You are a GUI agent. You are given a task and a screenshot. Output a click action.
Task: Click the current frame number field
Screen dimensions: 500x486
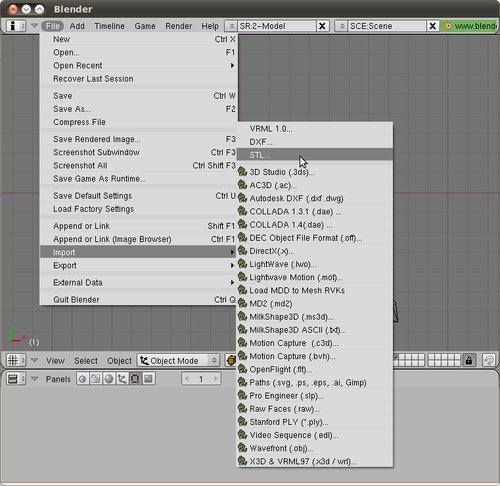(x=201, y=379)
